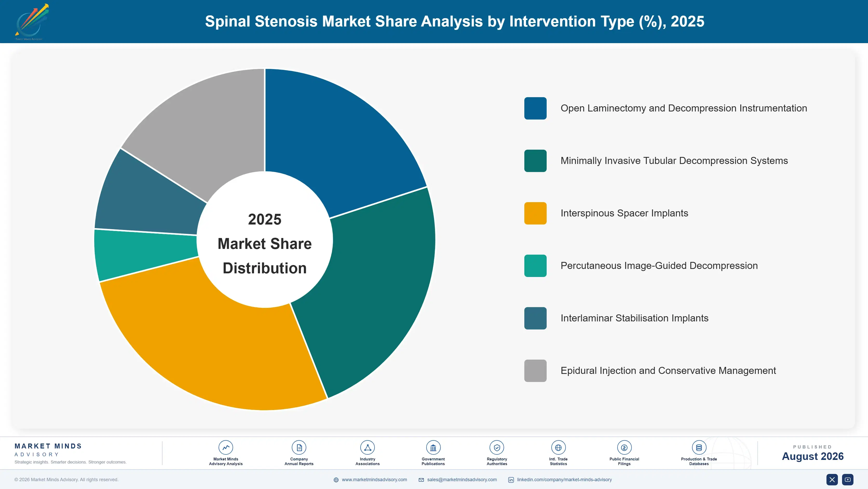
Task: Click 'Minimally Invasive Tubular Decompression Systems' legend text
Action: (x=674, y=161)
